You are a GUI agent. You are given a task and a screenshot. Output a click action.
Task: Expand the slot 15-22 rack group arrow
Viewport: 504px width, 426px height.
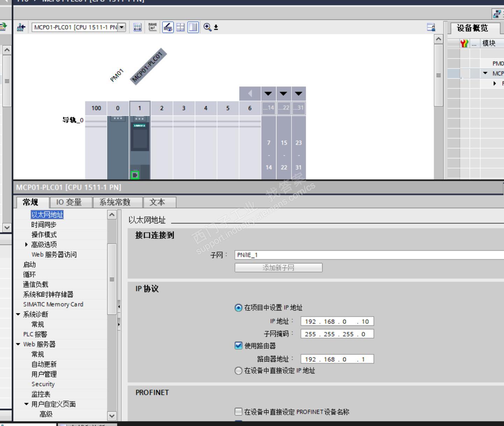coord(283,94)
